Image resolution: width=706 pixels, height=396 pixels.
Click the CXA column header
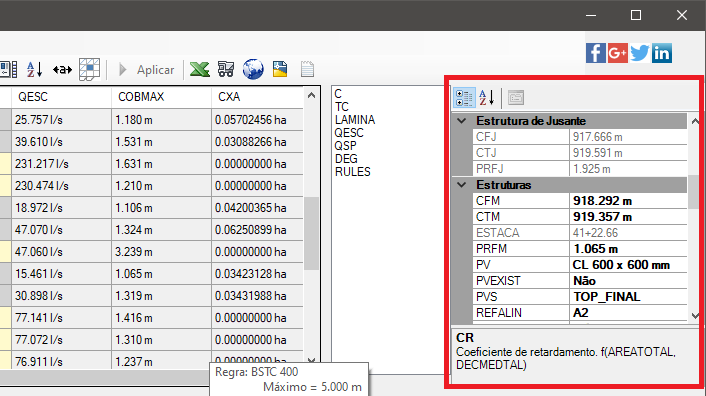(258, 97)
